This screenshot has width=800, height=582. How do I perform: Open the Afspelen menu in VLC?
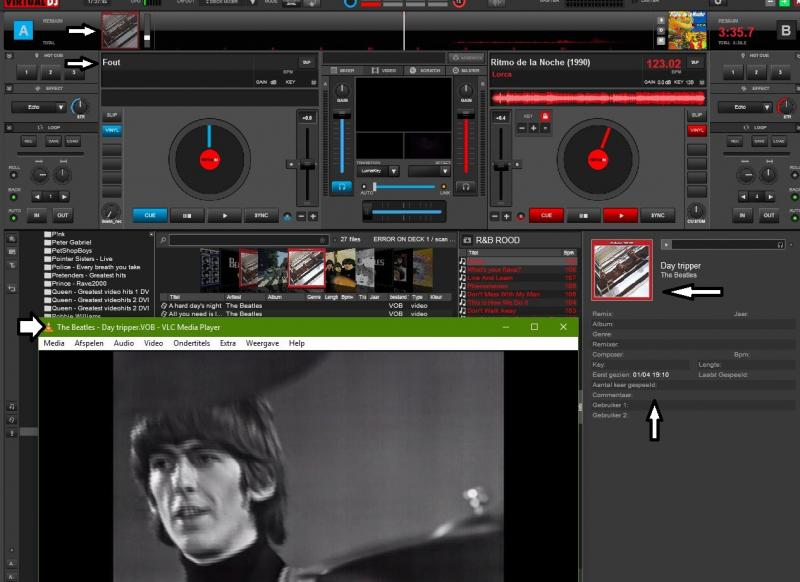(89, 343)
